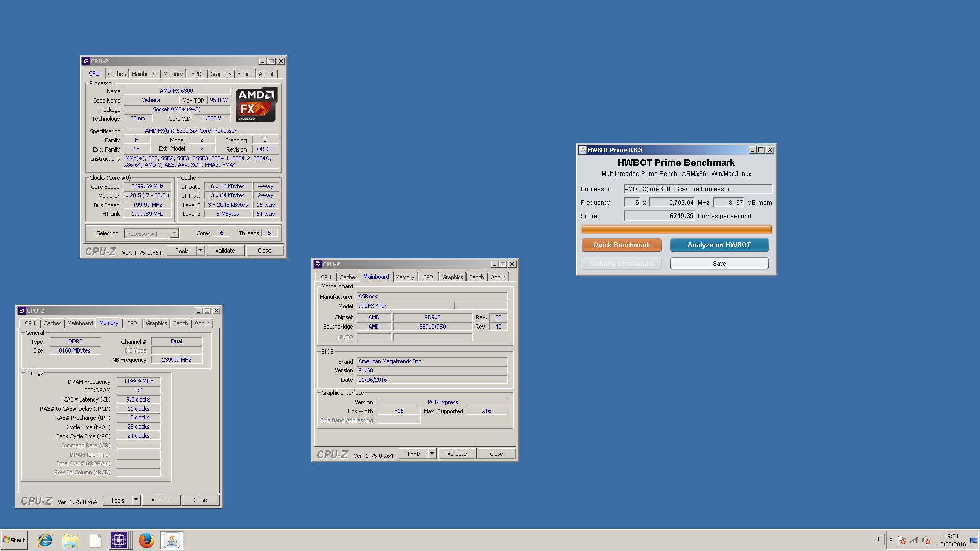Click Tools button in Memory CPU-Z window
This screenshot has width=980, height=551.
(x=117, y=500)
